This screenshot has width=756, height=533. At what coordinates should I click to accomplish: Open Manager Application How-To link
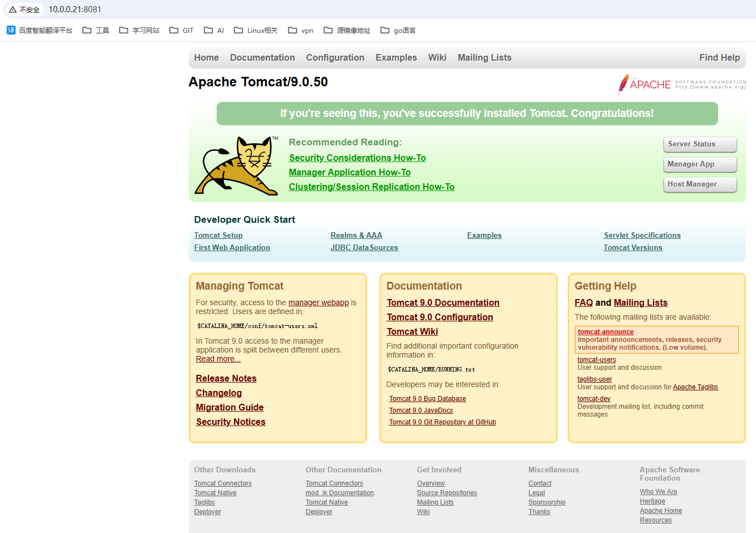tap(350, 173)
